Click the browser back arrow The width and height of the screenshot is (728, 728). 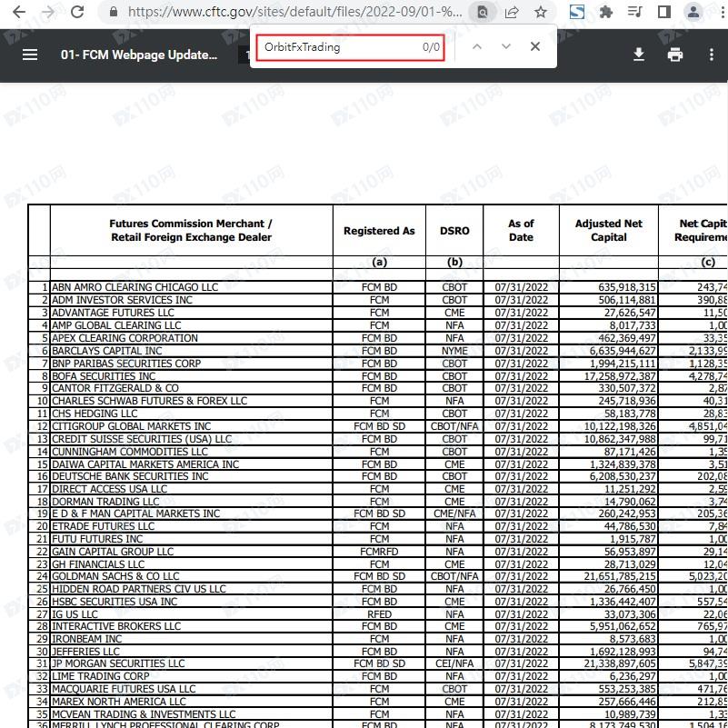click(18, 13)
